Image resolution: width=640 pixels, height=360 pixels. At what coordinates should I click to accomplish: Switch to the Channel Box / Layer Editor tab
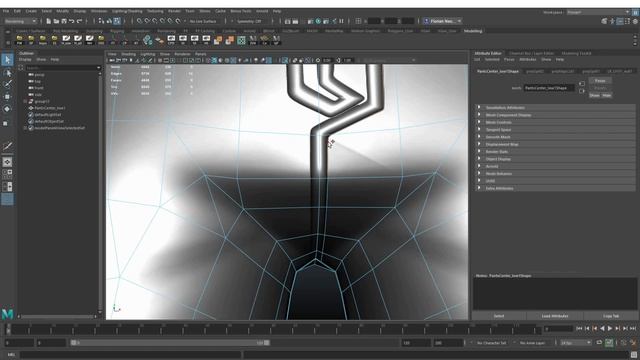(531, 53)
